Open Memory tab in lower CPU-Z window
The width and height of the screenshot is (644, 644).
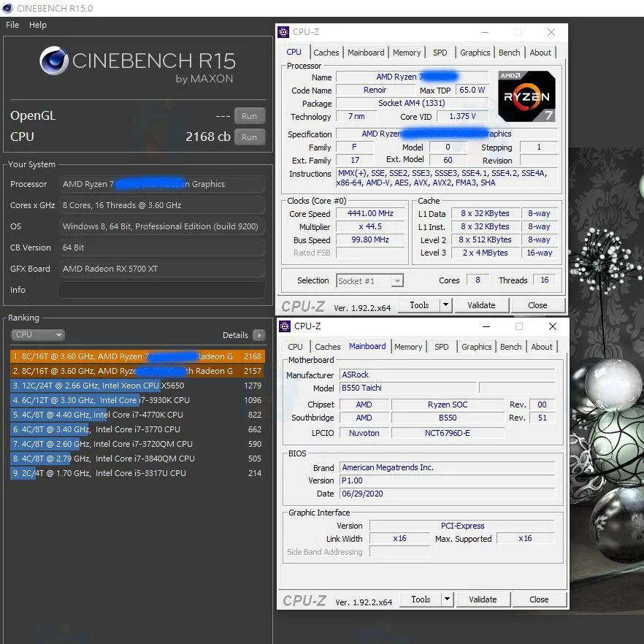point(408,347)
